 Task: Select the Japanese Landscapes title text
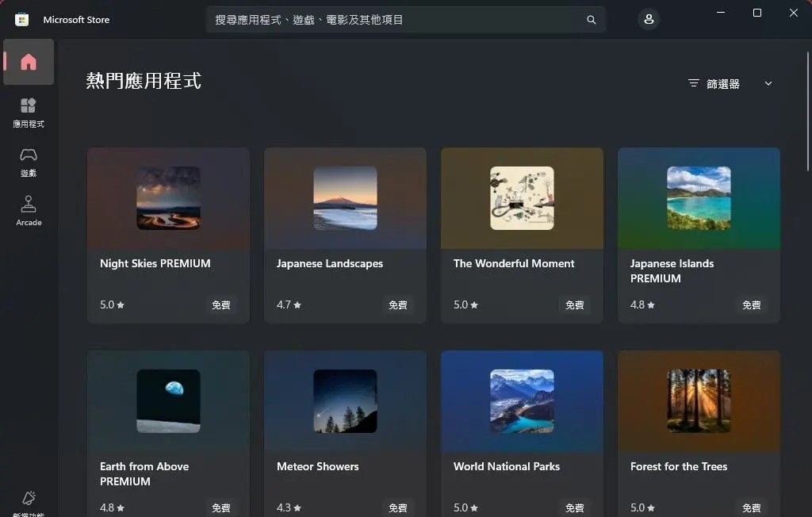[x=330, y=263]
